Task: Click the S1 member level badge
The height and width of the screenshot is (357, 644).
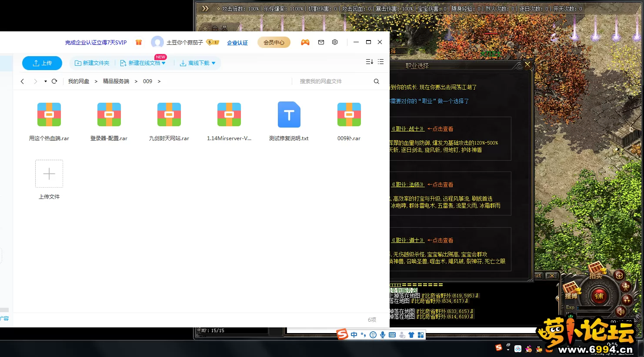Action: 213,42
